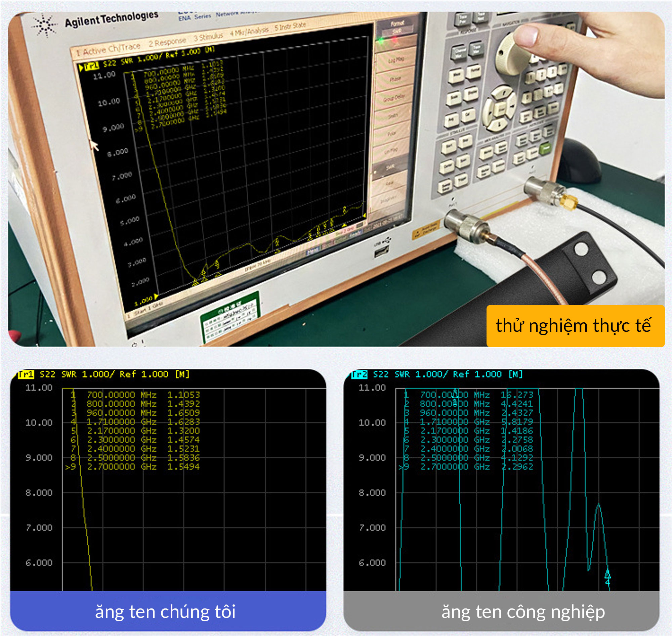This screenshot has height=636, width=672.
Task: Click the cyan Tr2 trace label
Action: [359, 374]
